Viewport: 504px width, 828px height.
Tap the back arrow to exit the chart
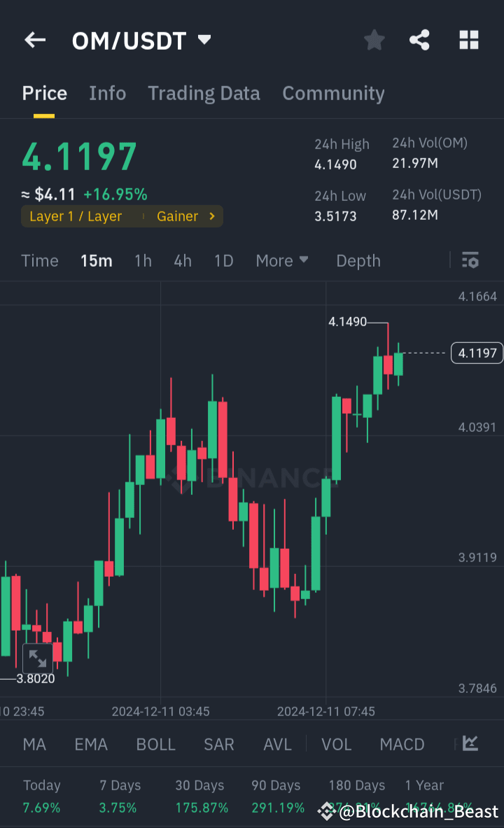34,40
